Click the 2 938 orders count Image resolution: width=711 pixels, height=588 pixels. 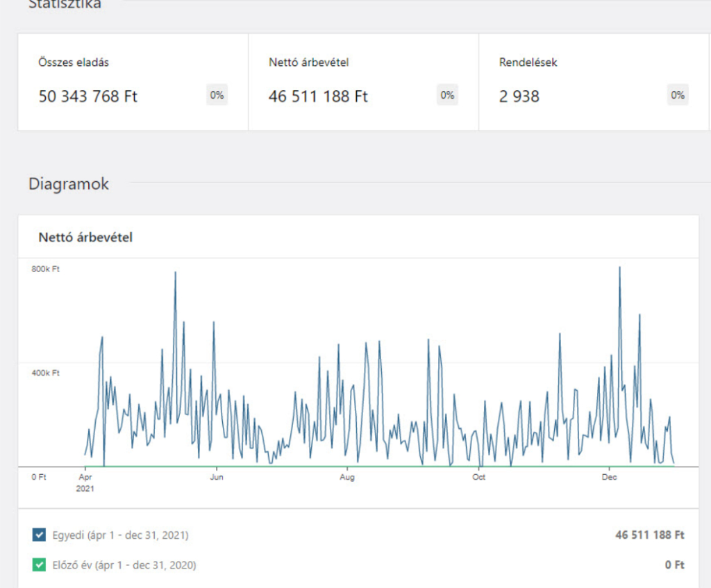pyautogui.click(x=519, y=96)
